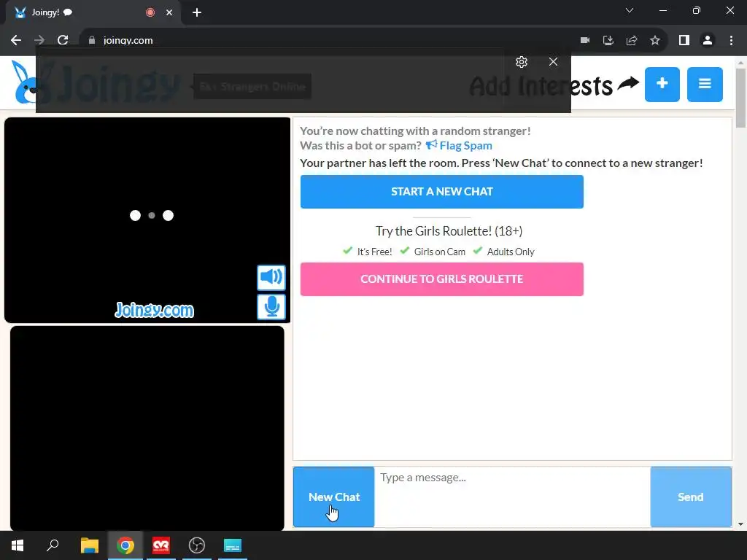The image size is (747, 560).
Task: Click the scrollbar down arrow
Action: click(x=741, y=524)
